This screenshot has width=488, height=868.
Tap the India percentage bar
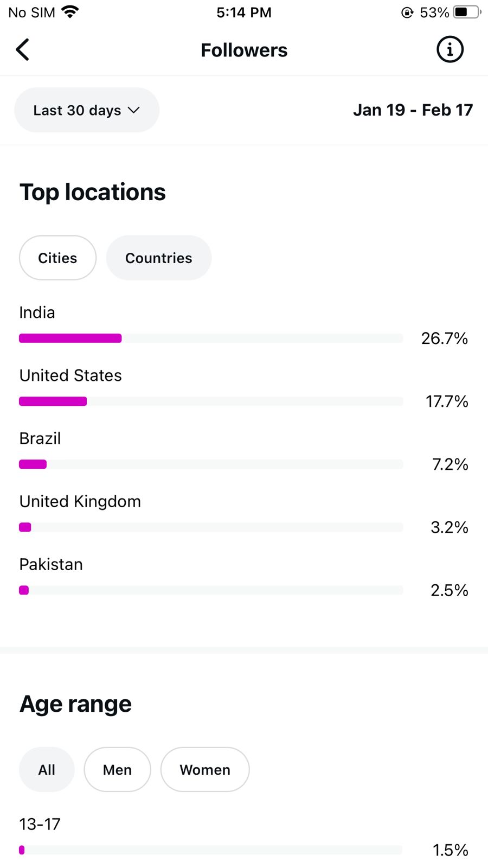(x=211, y=339)
